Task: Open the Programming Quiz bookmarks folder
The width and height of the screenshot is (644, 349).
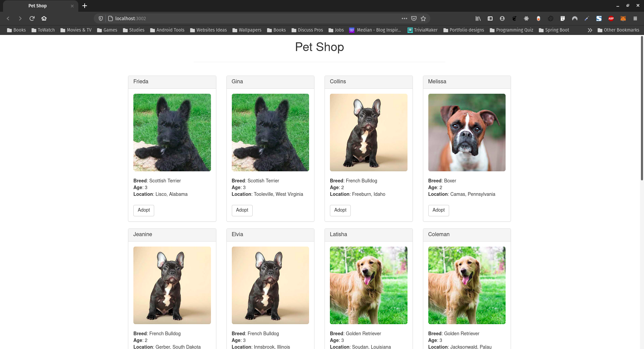Action: click(512, 30)
